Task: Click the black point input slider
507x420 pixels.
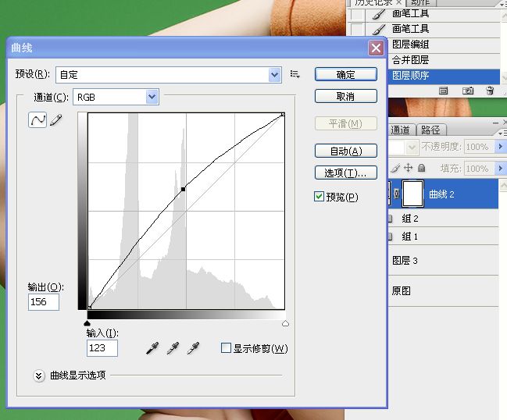Action: click(87, 323)
